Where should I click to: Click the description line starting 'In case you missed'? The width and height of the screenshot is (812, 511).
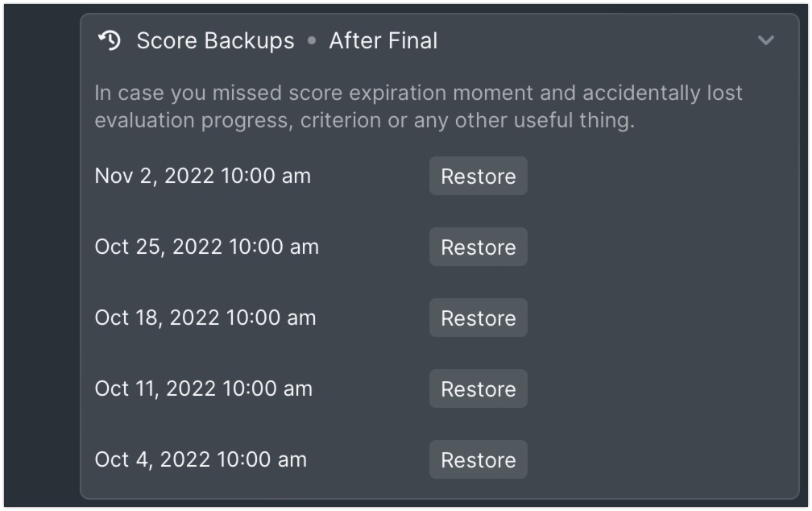tap(418, 93)
